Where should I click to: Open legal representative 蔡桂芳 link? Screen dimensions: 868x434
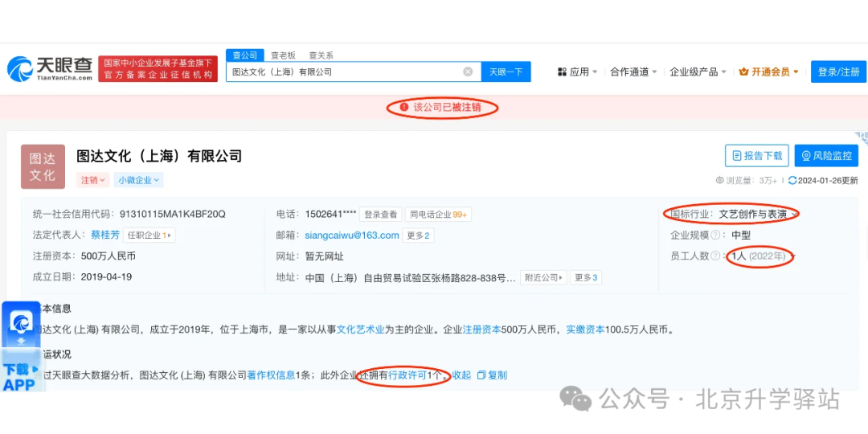105,235
